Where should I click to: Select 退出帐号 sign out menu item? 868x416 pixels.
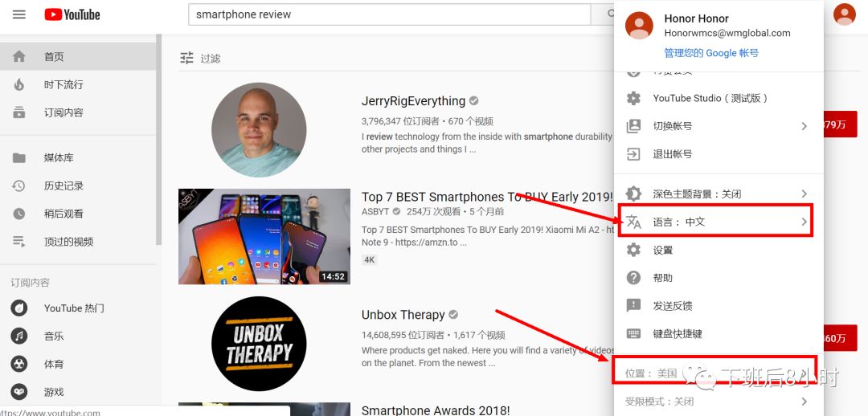[x=719, y=154]
